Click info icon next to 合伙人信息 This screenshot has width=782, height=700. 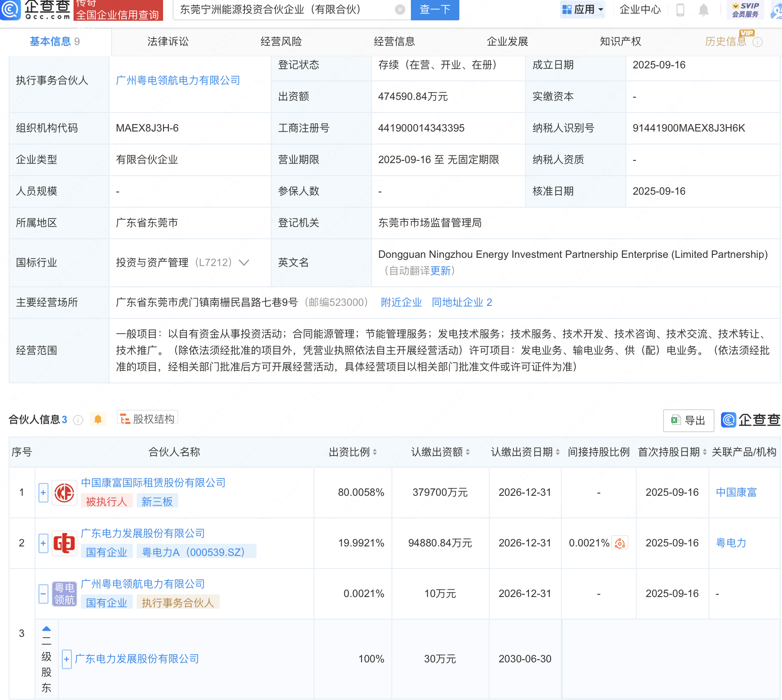click(78, 420)
